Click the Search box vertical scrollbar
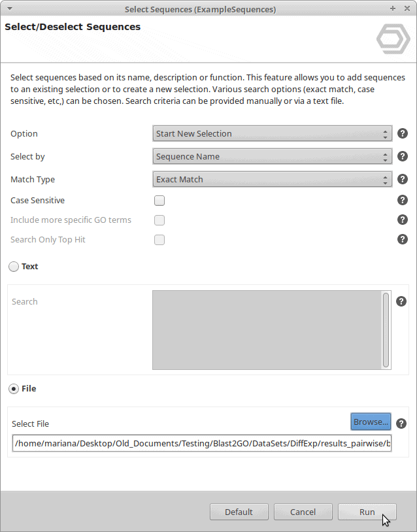The image size is (417, 532). click(x=386, y=330)
